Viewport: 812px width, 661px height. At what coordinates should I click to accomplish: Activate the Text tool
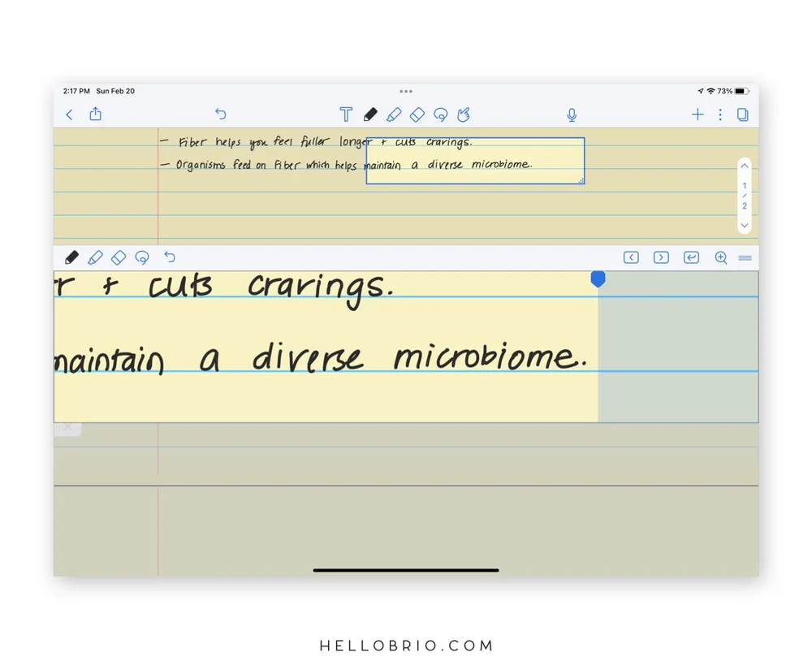(x=346, y=114)
